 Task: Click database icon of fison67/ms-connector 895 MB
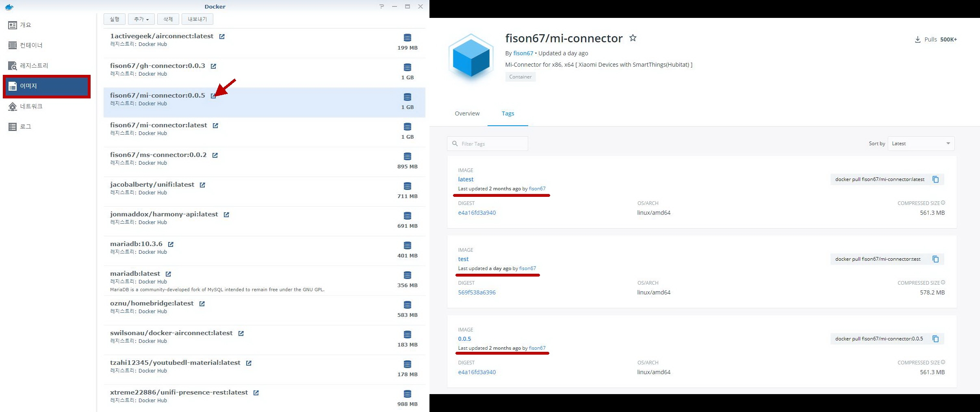(x=408, y=157)
